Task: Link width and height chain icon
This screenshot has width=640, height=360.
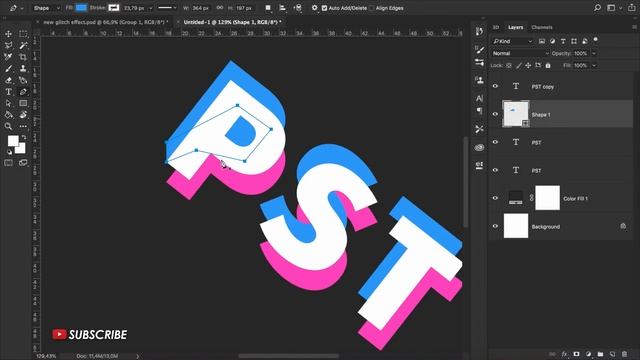Action: [220, 8]
